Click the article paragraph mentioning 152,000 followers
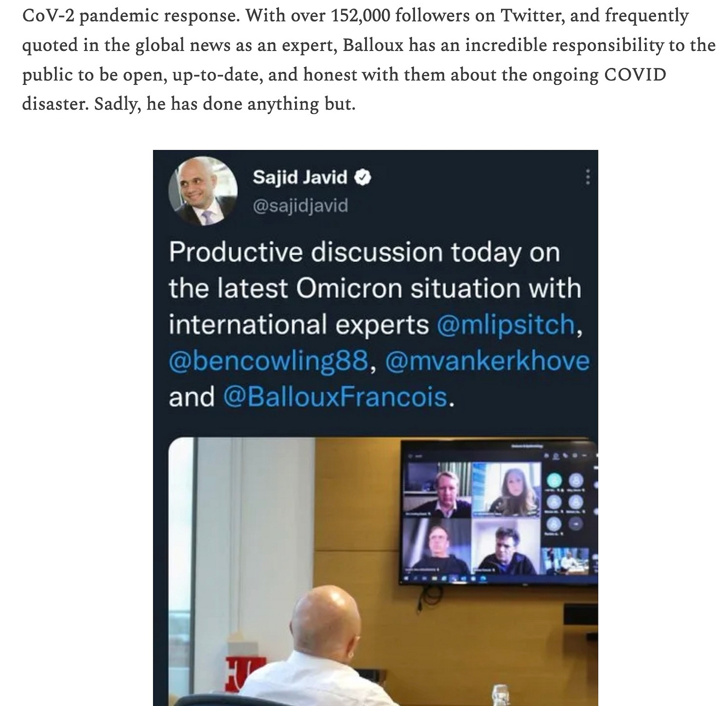Screen dimensions: 728x706 click(x=369, y=59)
